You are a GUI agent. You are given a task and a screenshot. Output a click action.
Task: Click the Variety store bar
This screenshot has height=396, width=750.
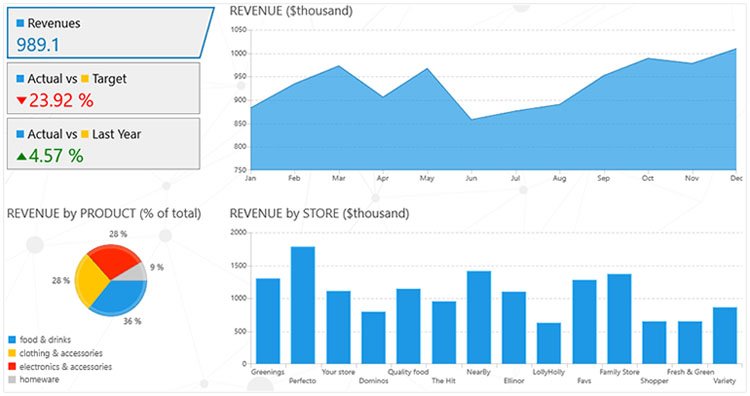(x=725, y=336)
